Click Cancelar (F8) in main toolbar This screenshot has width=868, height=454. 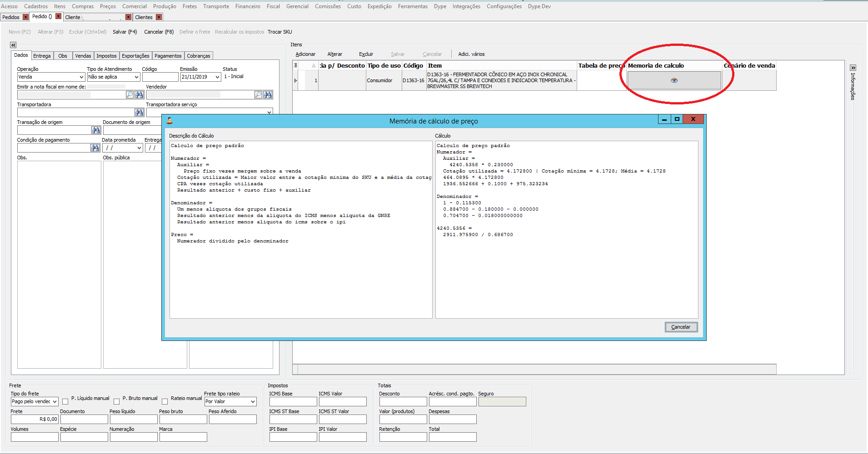click(x=159, y=32)
